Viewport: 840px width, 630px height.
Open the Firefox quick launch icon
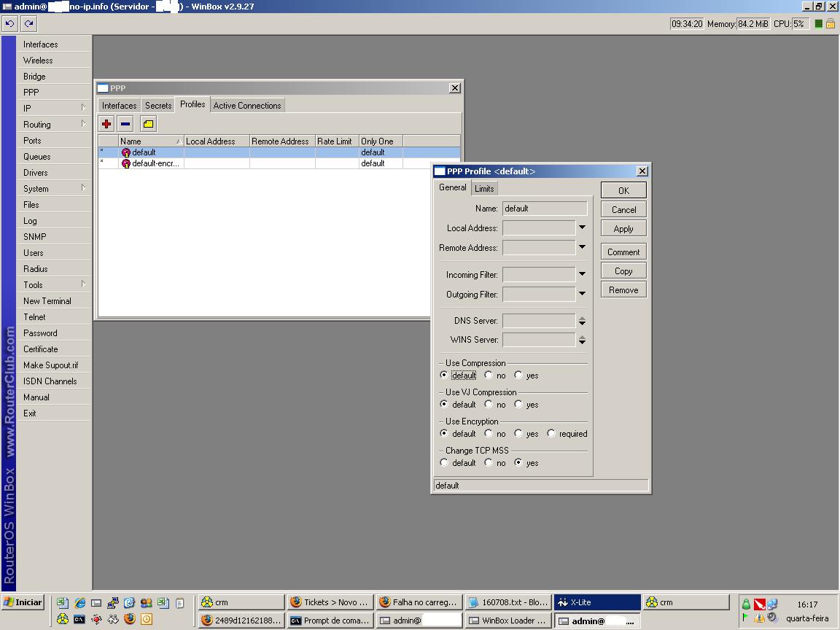point(129,619)
